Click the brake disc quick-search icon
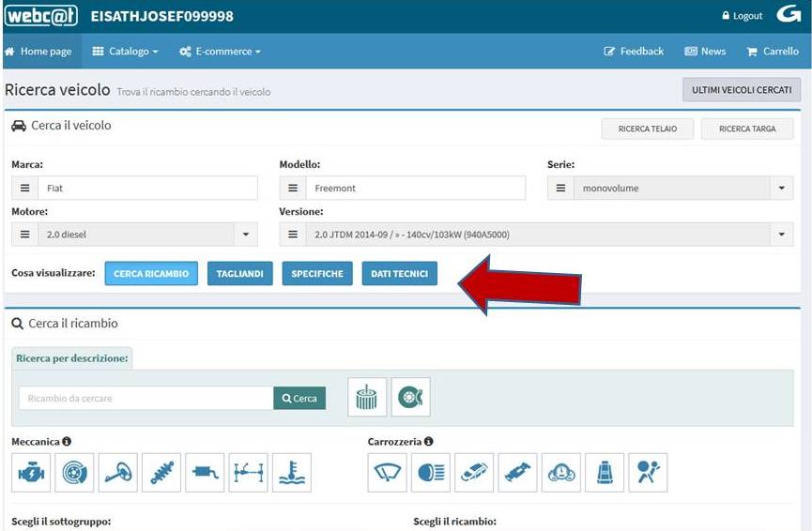Image resolution: width=812 pixels, height=531 pixels. 410,397
